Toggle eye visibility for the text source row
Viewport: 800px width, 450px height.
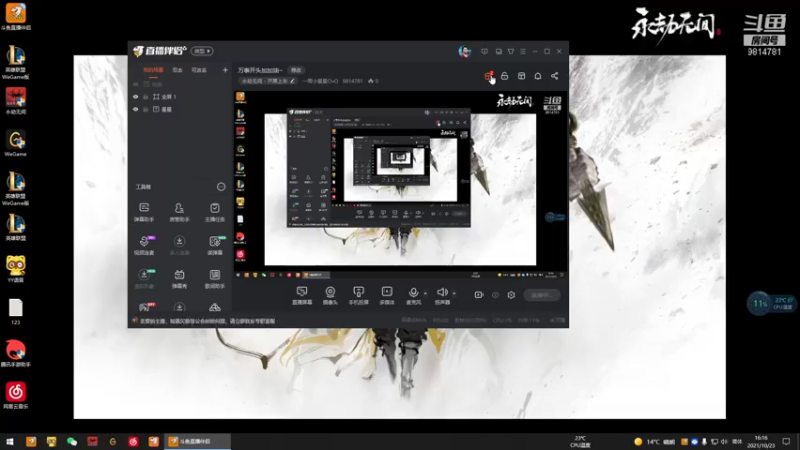(x=136, y=109)
